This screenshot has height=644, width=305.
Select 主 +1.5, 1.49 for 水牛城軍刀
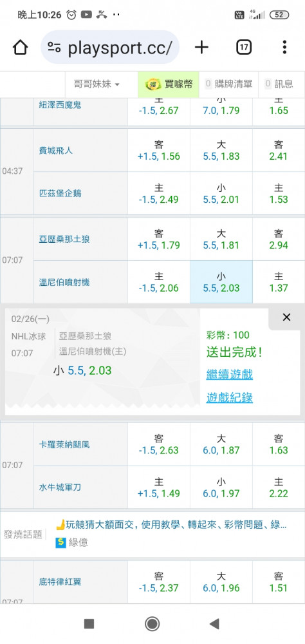coord(159,487)
